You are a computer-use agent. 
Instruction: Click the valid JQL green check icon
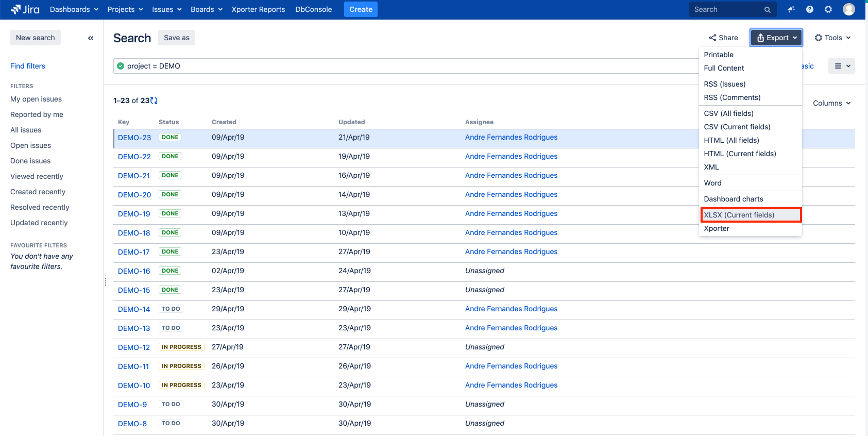click(121, 66)
